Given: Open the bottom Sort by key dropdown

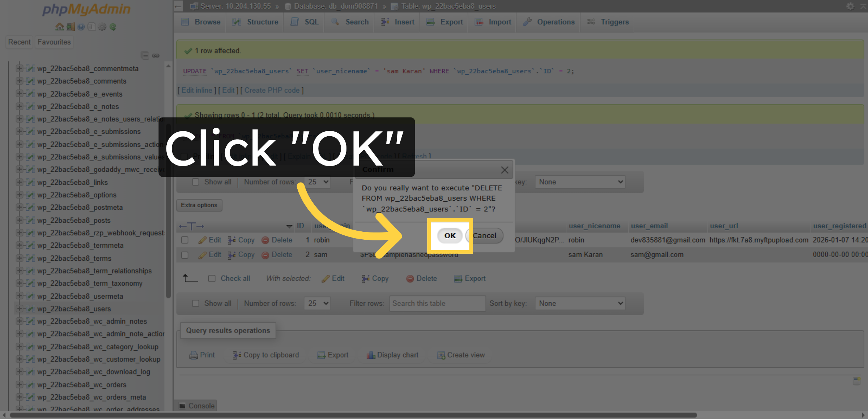Looking at the screenshot, I should 580,303.
